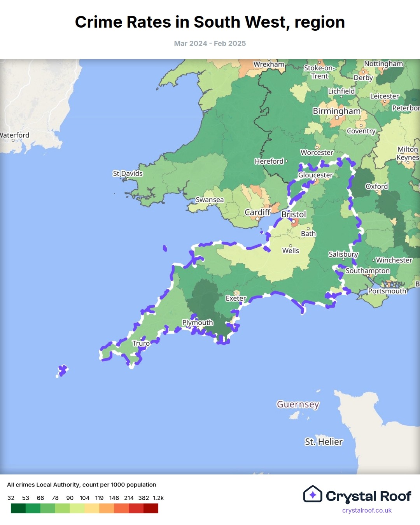Click the Guernsey island label
The height and width of the screenshot is (525, 420).
click(298, 404)
